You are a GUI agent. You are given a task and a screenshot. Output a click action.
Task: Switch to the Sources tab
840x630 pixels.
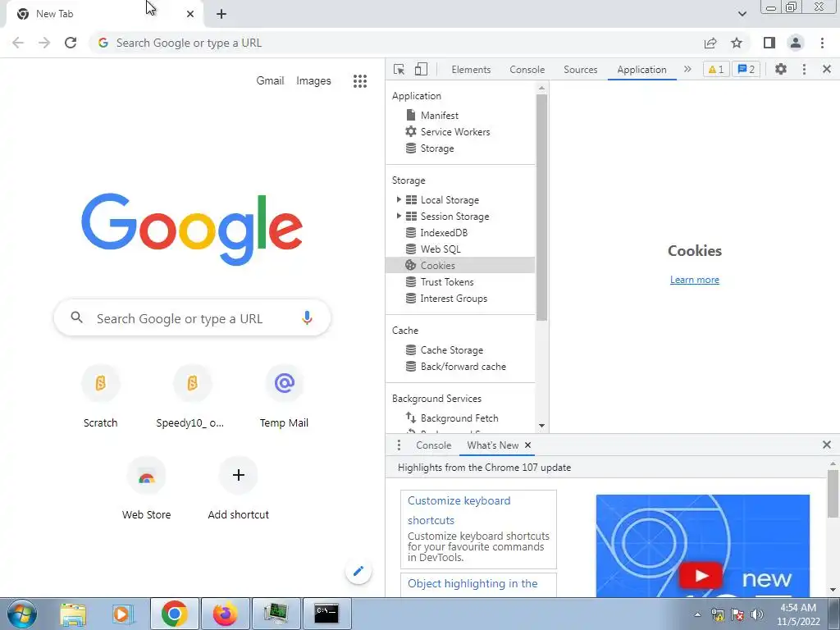tap(580, 70)
